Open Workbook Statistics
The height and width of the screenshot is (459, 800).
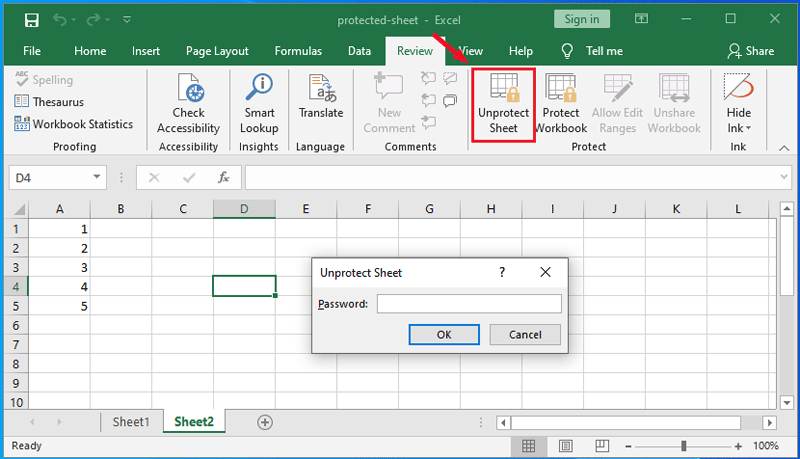[x=74, y=124]
